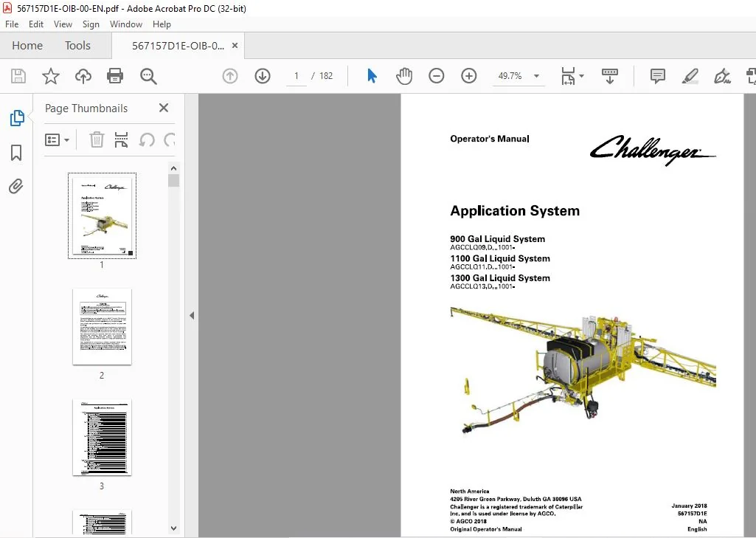Open the Bookmarks panel icon
Viewport: 756px width, 538px height.
pyautogui.click(x=16, y=153)
